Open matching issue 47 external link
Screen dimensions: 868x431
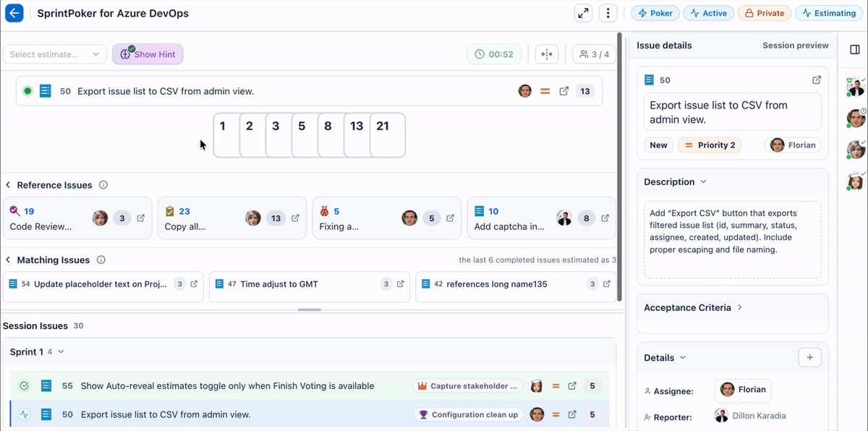click(400, 284)
